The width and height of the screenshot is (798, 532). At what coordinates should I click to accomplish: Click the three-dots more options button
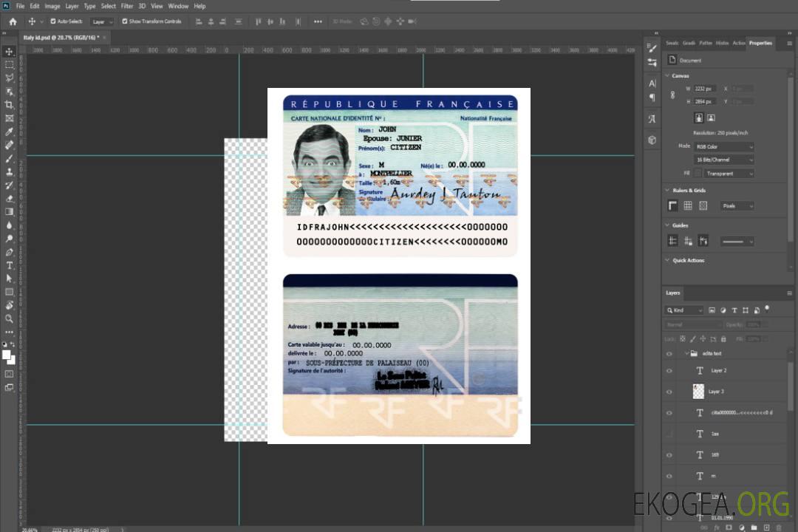pos(318,21)
